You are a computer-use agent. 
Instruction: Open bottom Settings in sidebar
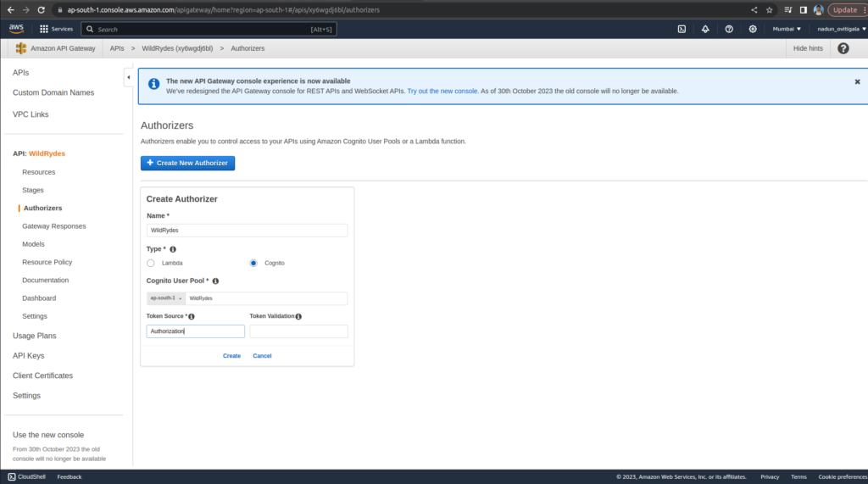click(26, 395)
